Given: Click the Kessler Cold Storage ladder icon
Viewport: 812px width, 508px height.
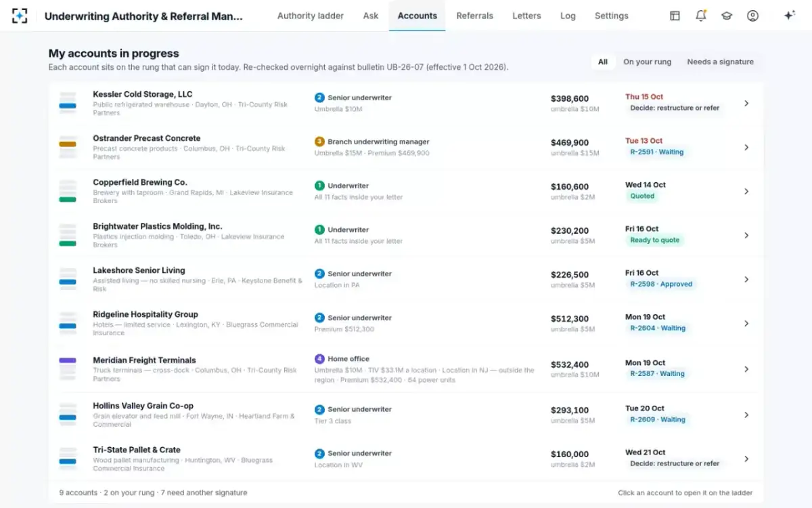Looking at the screenshot, I should tap(68, 104).
